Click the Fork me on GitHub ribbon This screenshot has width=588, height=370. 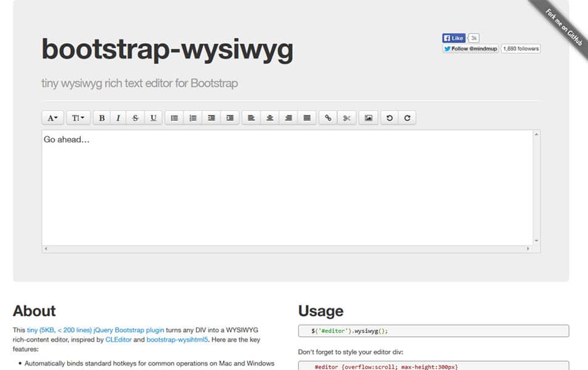pyautogui.click(x=563, y=25)
